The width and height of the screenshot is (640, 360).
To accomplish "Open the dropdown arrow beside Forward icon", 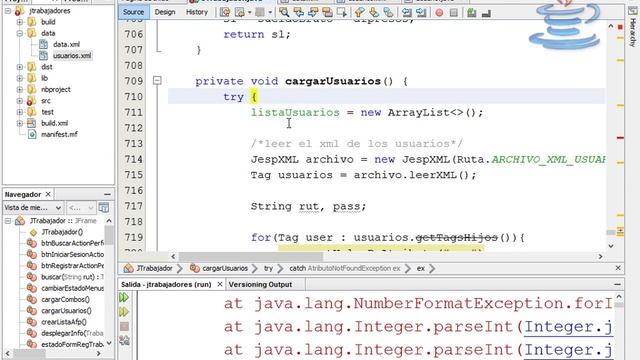I will pos(270,12).
